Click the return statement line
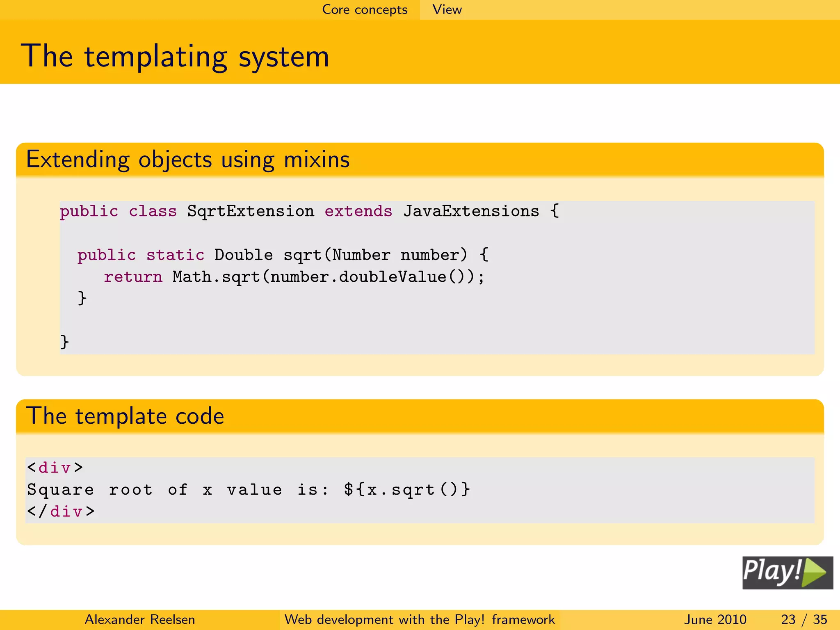840x630 pixels. point(133,277)
